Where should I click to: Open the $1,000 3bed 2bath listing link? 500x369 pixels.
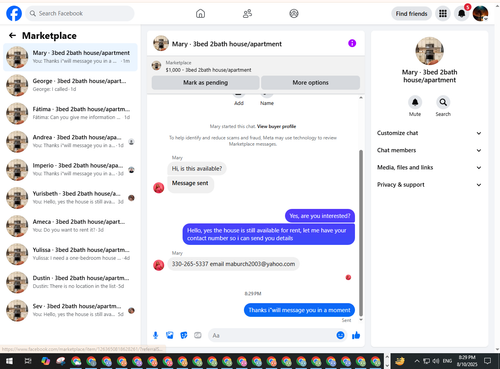pos(208,70)
